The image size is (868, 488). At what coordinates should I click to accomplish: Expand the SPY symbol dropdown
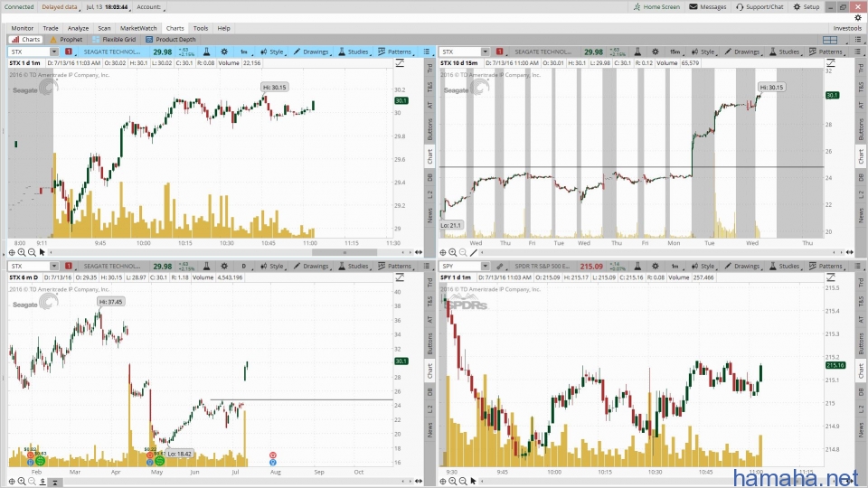[x=485, y=267]
